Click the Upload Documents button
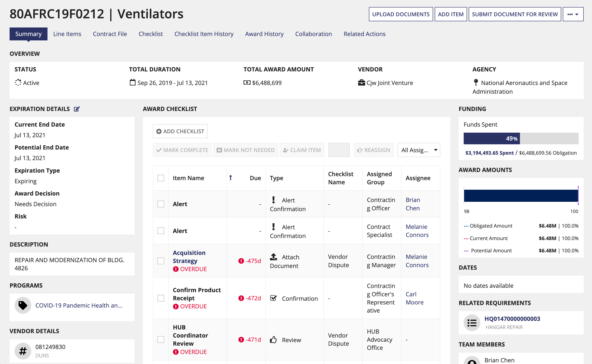 click(x=401, y=14)
